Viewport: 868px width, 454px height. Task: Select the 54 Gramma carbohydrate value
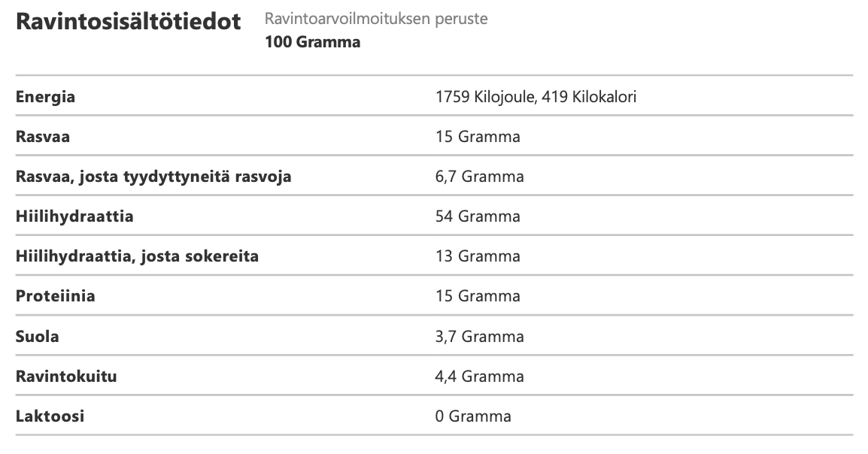click(x=478, y=216)
